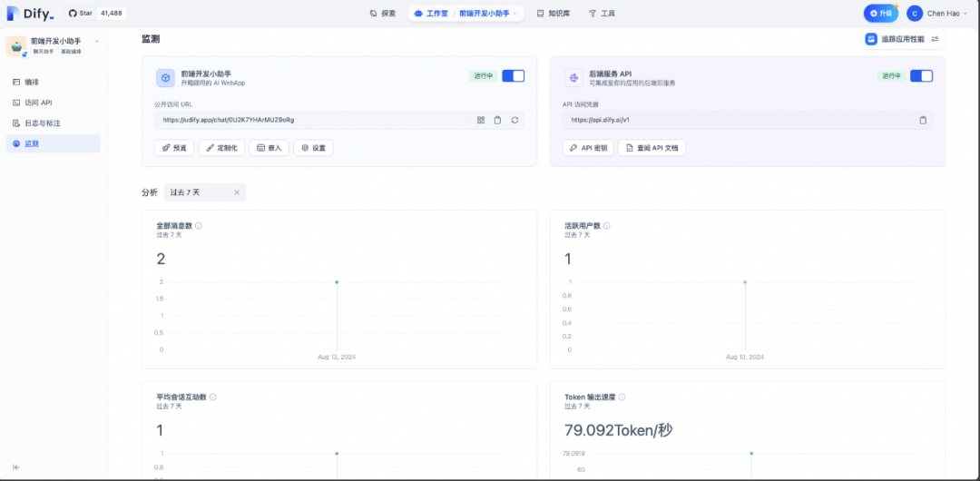Toggle the 后端服务 API switch

pos(921,75)
